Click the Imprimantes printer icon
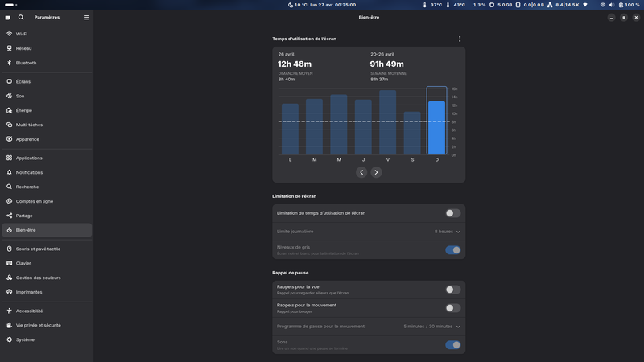The width and height of the screenshot is (644, 362). (9, 292)
